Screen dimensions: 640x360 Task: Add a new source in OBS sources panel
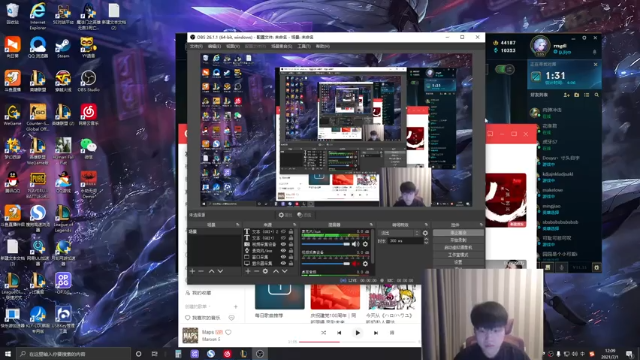pos(247,271)
